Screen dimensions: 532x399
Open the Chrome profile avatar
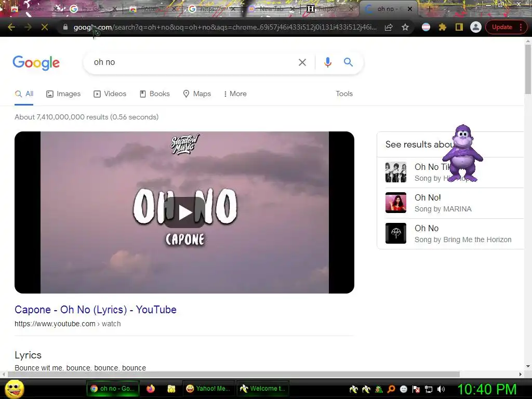476,27
